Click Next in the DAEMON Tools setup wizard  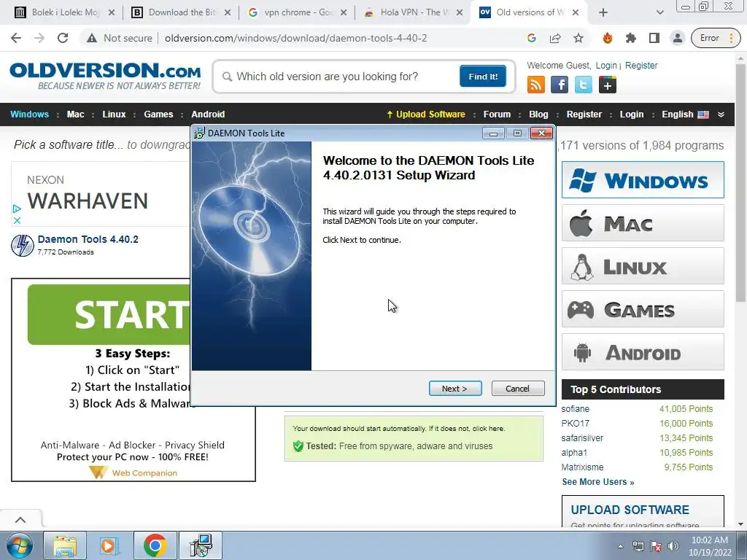[455, 389]
